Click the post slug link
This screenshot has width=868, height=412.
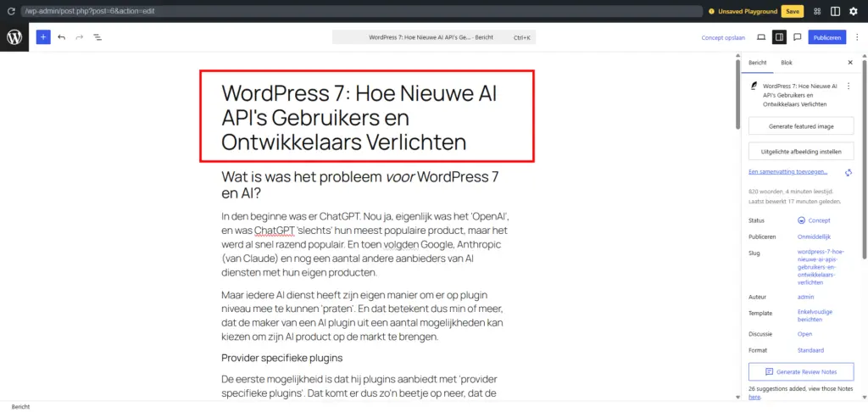pos(821,267)
